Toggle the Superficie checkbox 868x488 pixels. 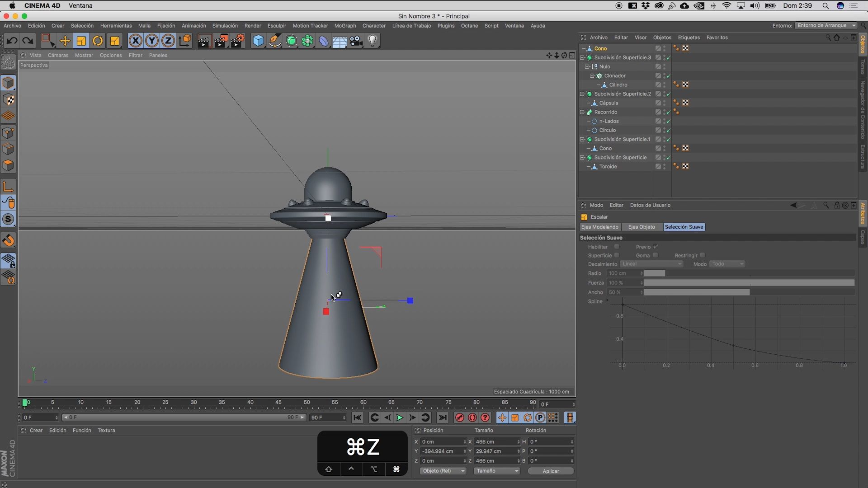click(x=617, y=255)
